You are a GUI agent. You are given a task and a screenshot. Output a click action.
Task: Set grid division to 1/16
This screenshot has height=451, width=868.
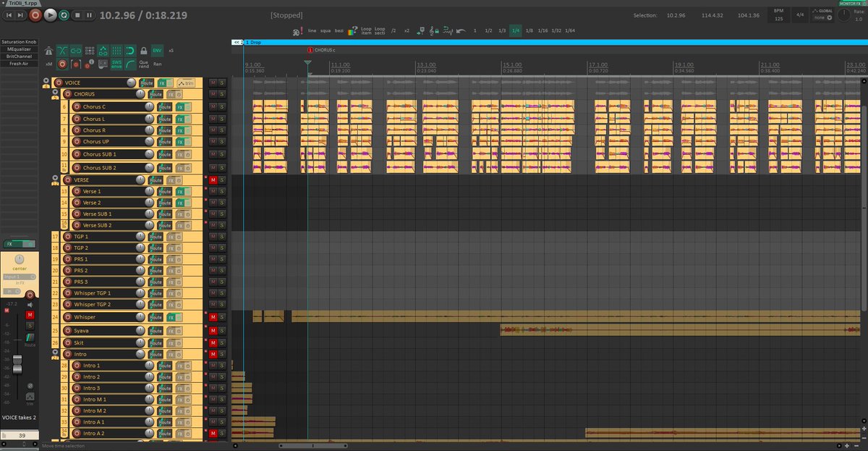[542, 31]
